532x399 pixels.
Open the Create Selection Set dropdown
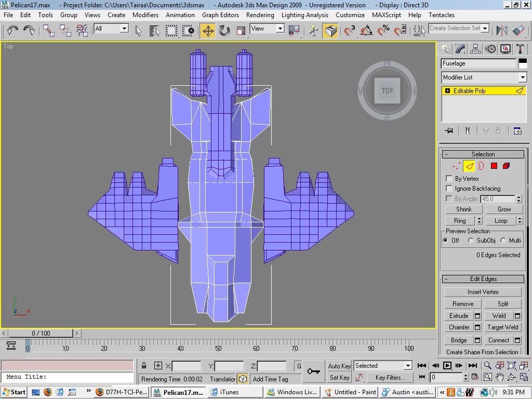point(459,28)
